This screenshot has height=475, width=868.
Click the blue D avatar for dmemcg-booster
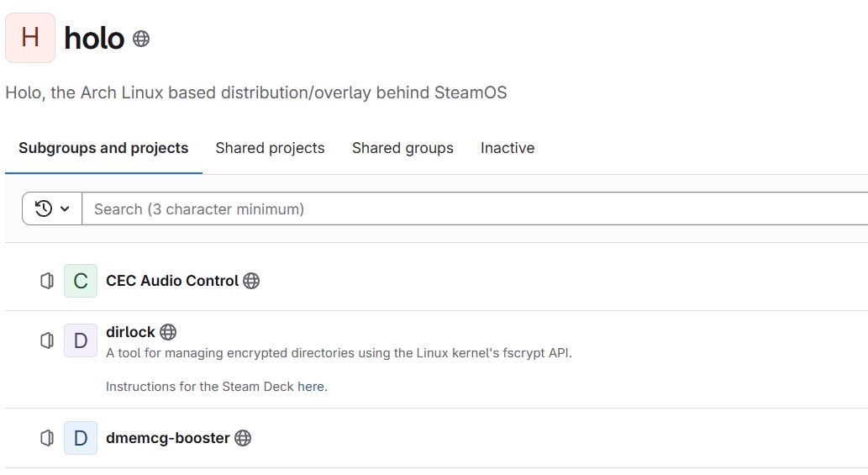81,438
